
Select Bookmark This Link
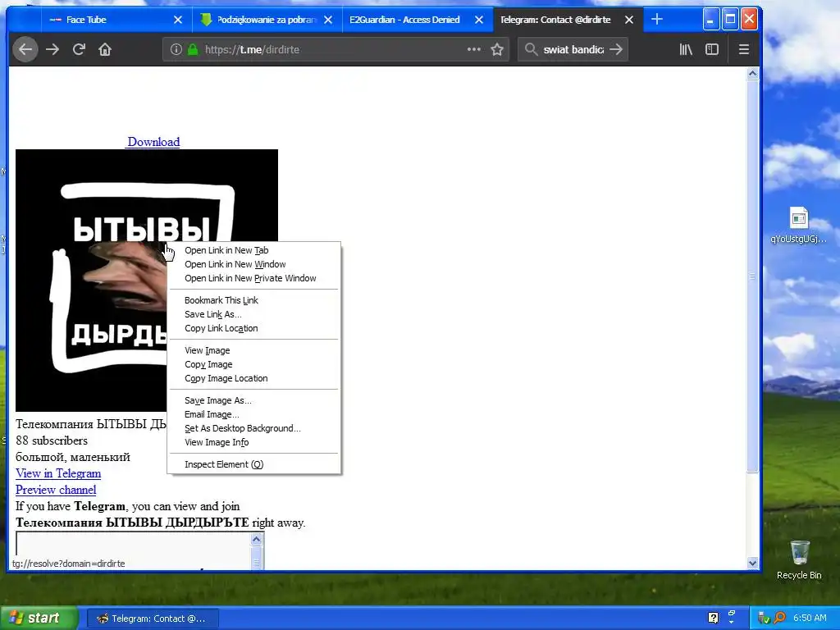[x=254, y=300]
